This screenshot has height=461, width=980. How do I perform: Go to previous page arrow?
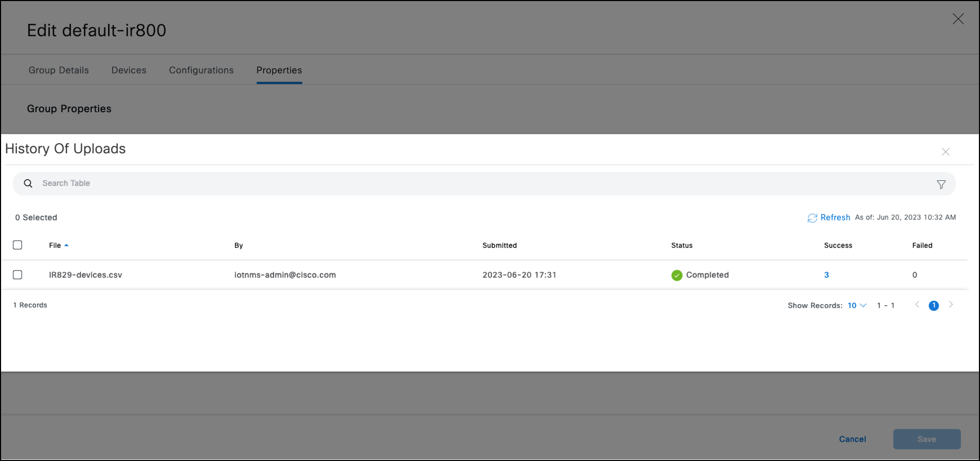(x=917, y=305)
